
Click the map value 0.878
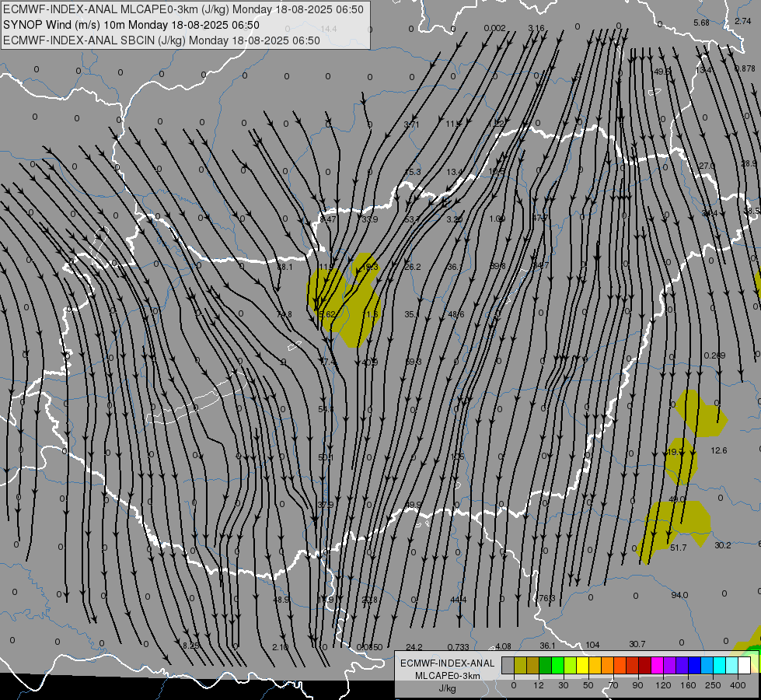pyautogui.click(x=745, y=68)
